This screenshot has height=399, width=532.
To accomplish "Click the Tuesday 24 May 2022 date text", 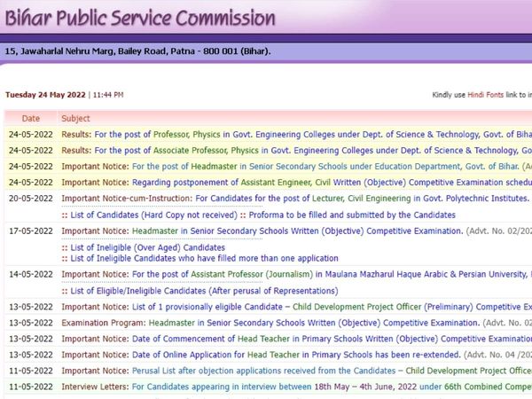I will (x=45, y=95).
